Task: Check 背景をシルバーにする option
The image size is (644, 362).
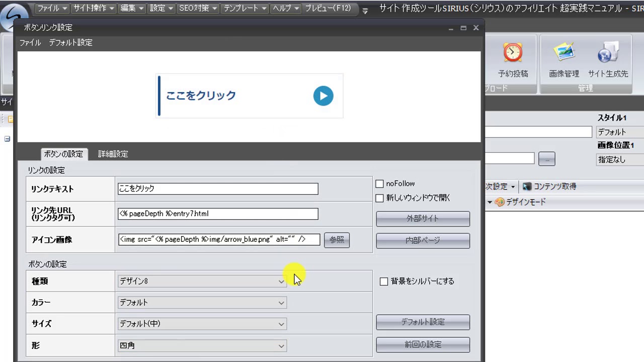Action: (x=384, y=282)
